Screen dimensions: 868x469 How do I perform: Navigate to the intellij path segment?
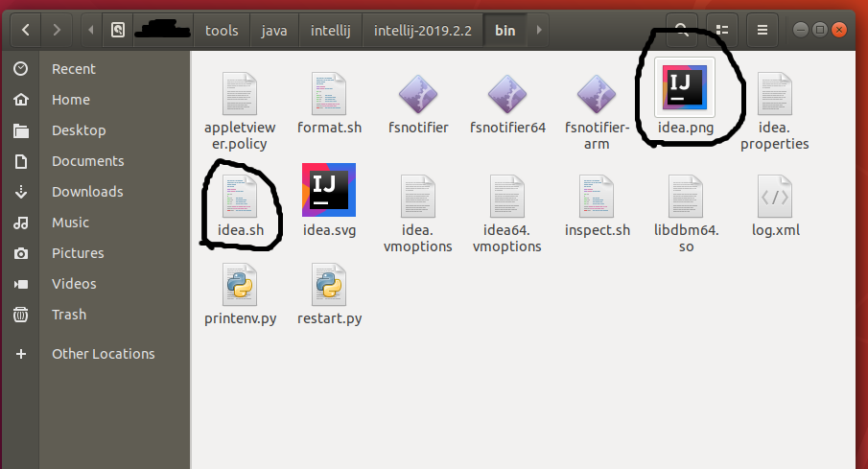331,31
